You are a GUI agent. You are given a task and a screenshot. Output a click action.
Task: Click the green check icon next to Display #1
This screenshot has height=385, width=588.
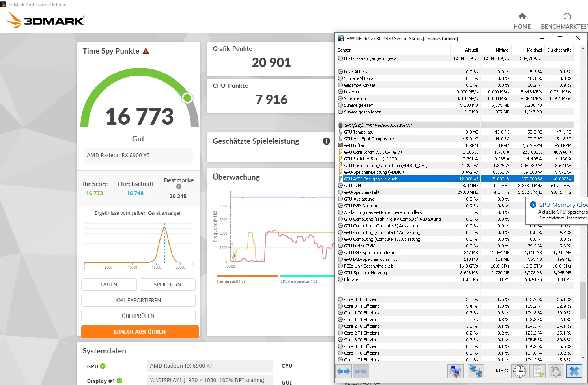click(x=119, y=381)
